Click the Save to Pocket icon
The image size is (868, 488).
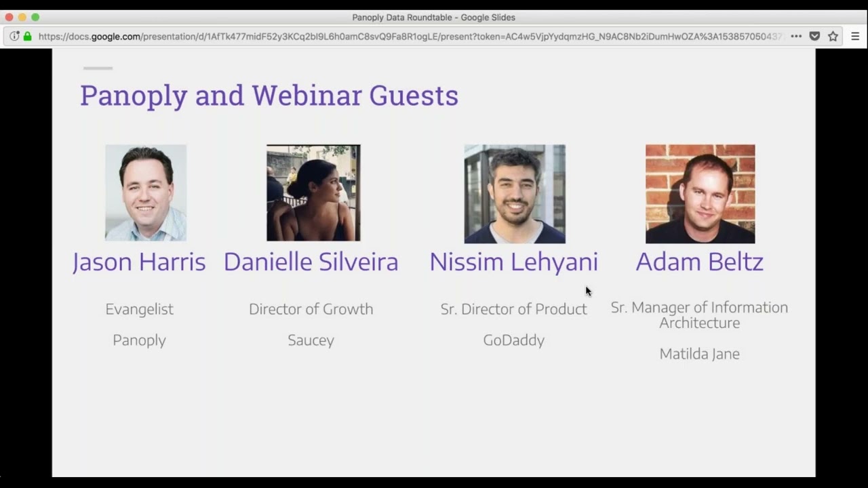point(814,37)
